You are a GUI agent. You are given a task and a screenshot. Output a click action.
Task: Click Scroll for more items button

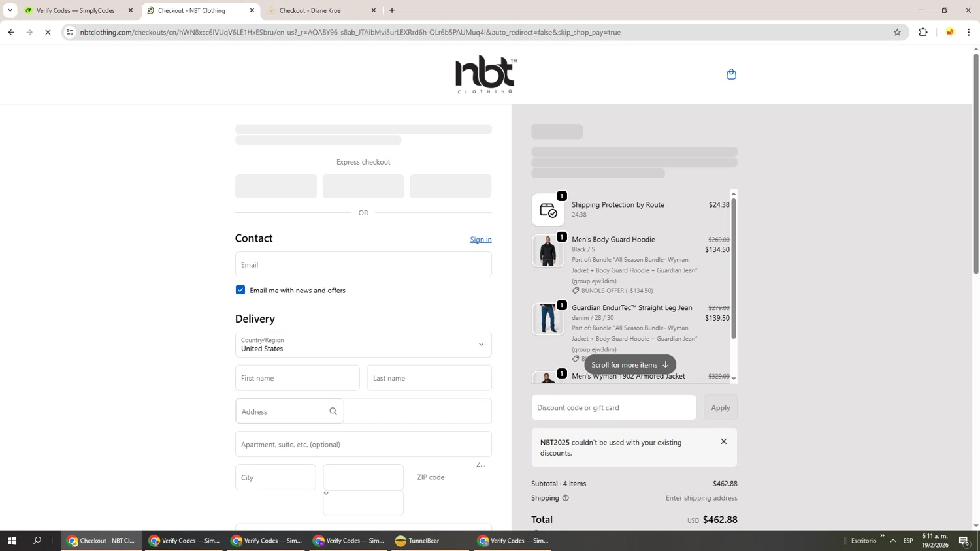pyautogui.click(x=630, y=365)
